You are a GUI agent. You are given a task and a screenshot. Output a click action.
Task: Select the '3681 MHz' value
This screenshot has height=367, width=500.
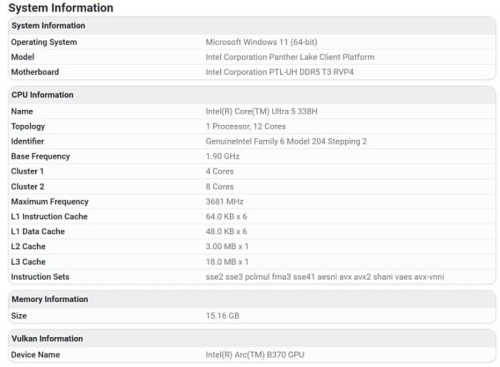coord(225,202)
